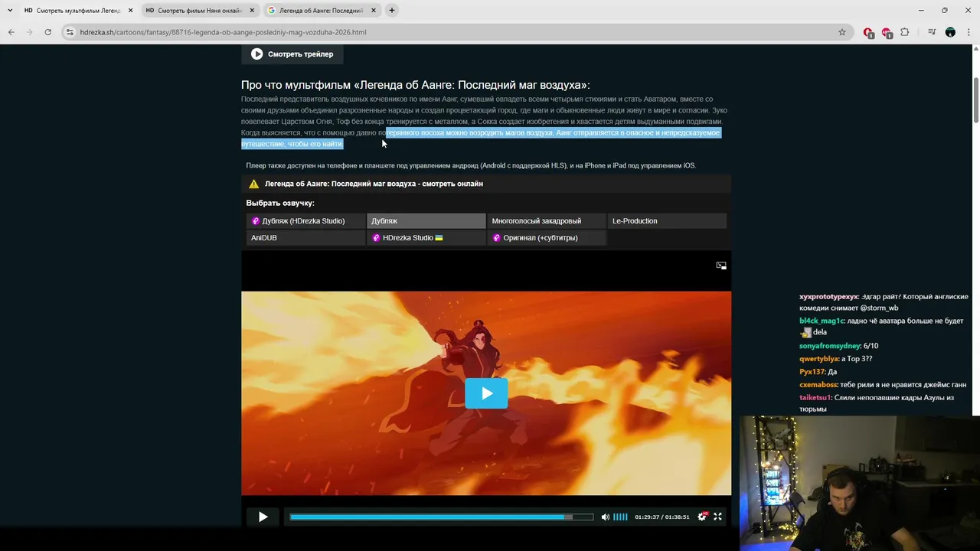
Task: Close the Смотреть фильм Няня tab
Action: [x=252, y=11]
